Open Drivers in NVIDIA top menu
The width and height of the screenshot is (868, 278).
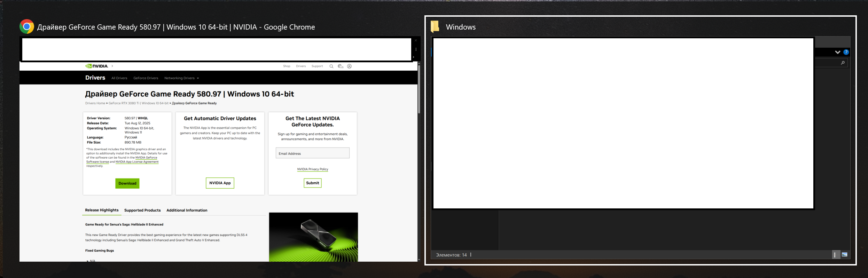[301, 66]
